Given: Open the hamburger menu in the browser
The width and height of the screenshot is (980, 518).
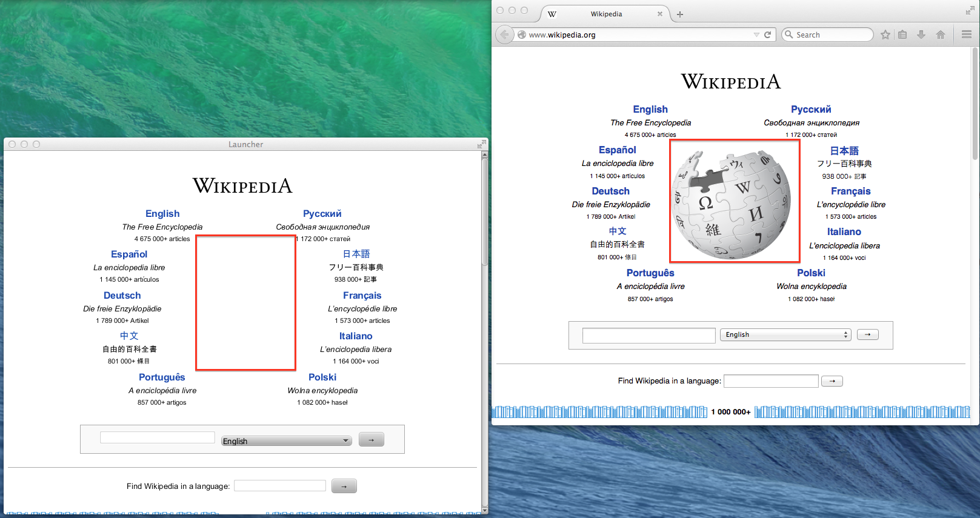Looking at the screenshot, I should tap(967, 35).
